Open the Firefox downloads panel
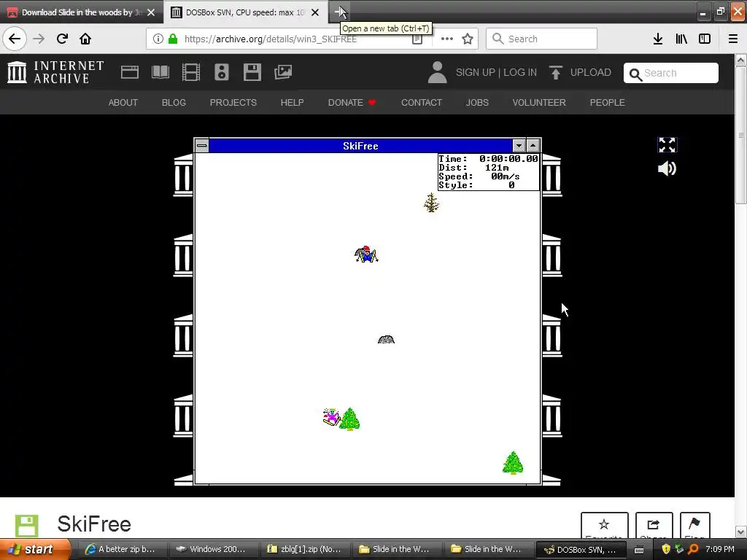747x560 pixels. 658,39
